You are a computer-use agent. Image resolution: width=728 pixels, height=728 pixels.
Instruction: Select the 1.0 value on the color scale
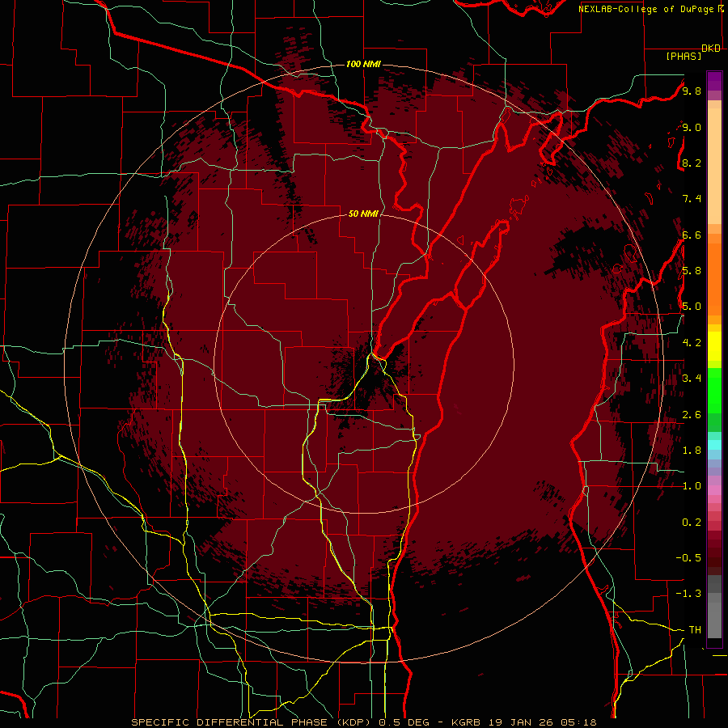(x=692, y=486)
